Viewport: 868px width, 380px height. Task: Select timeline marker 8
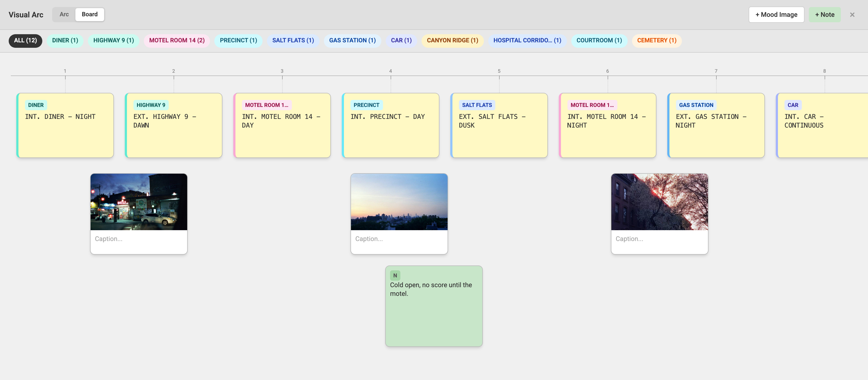point(825,71)
